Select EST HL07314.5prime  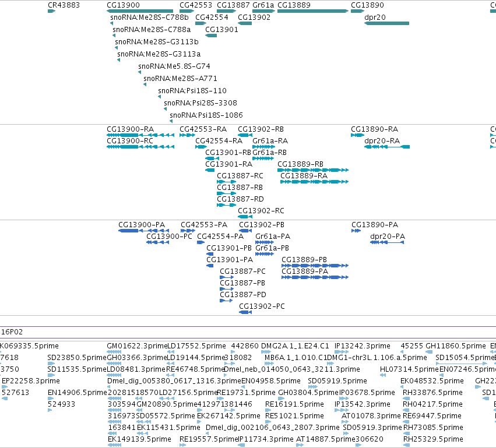(383, 375)
